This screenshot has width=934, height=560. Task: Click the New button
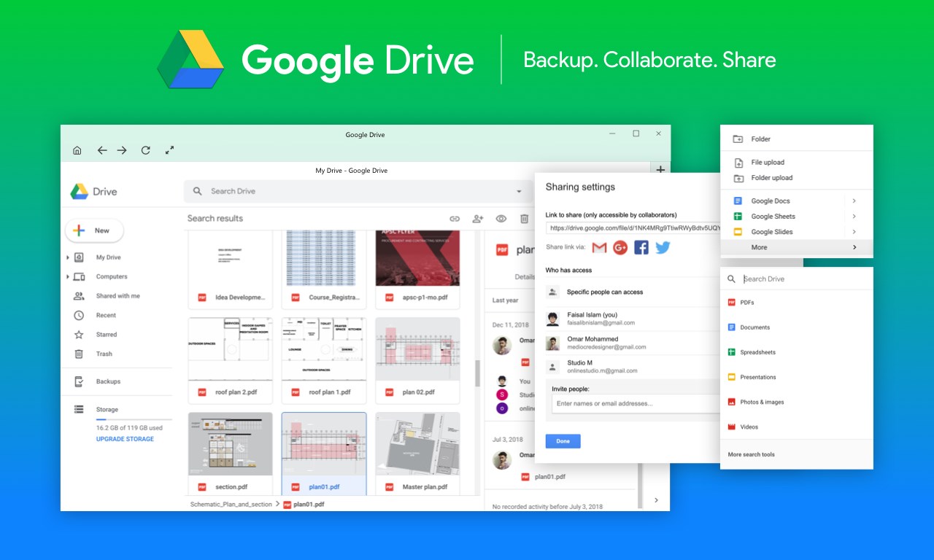[x=95, y=230]
